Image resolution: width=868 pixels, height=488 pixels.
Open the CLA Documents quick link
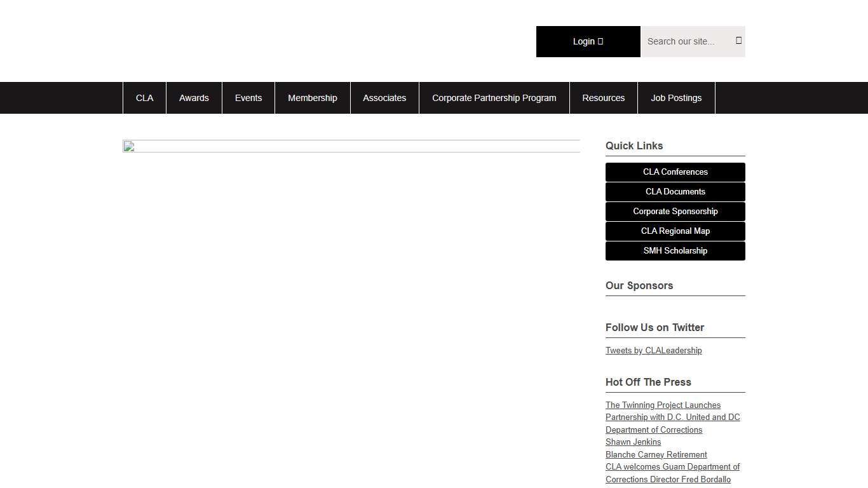[x=675, y=192]
